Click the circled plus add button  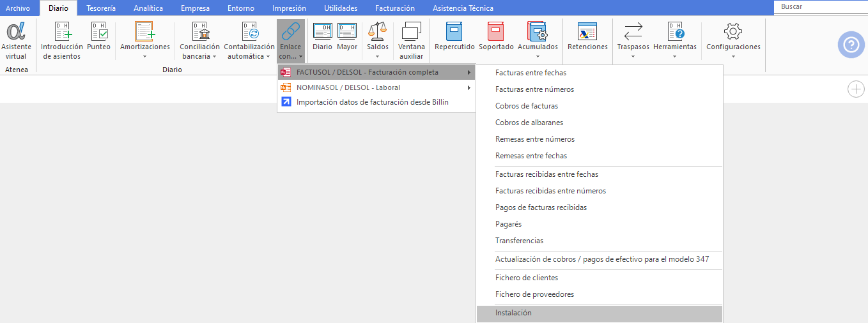click(856, 89)
